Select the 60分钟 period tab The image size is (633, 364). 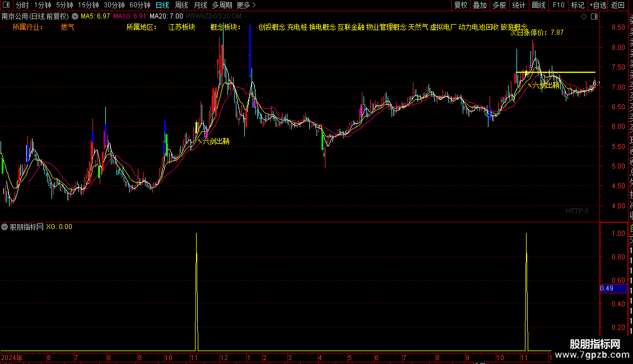(x=140, y=5)
